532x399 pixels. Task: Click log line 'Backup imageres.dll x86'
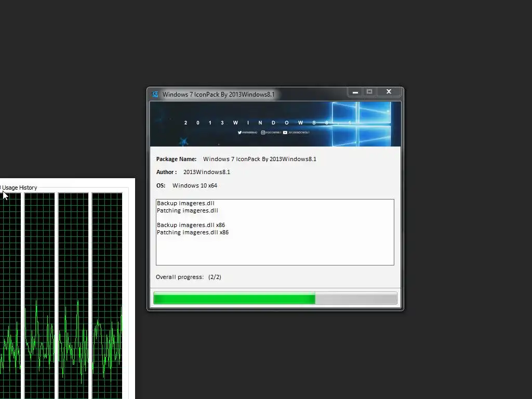tap(191, 225)
